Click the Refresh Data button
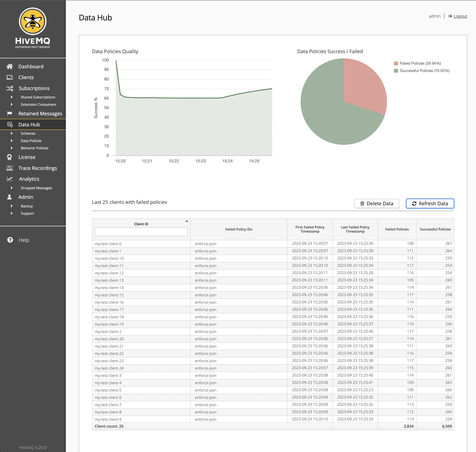476x452 pixels. coord(430,204)
